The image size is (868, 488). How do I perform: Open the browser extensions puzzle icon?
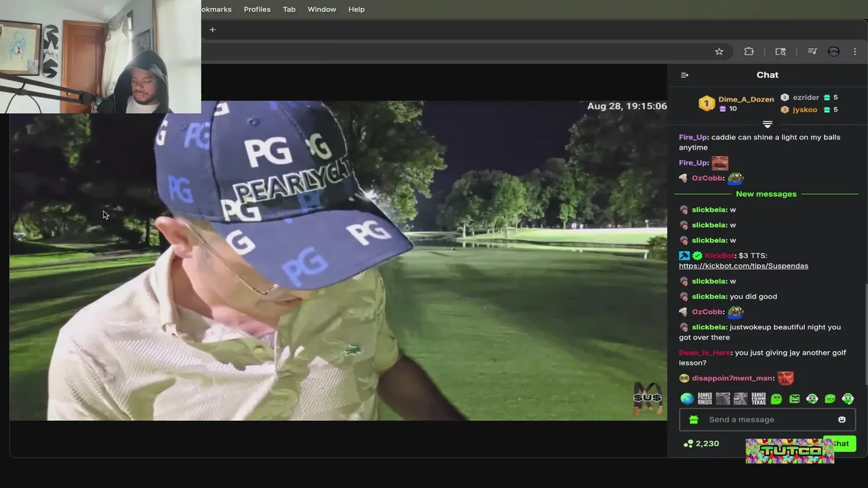tap(749, 52)
